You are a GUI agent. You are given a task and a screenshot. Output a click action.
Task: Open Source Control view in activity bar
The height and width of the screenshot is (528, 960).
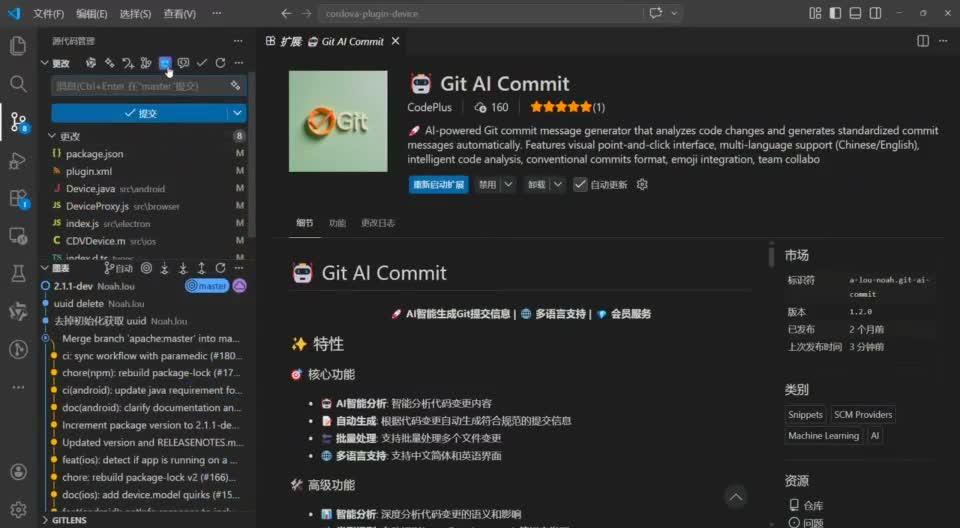click(x=18, y=122)
